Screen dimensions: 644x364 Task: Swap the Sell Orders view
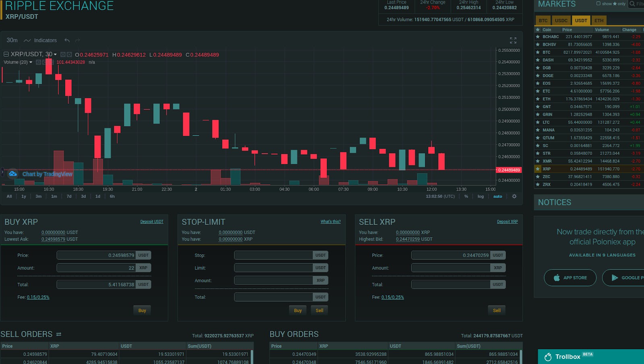(59, 334)
